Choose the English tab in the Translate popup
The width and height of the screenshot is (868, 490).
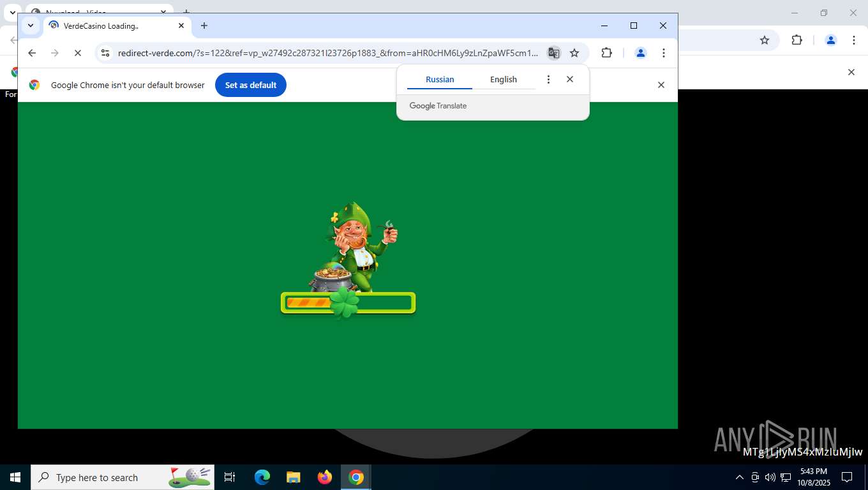pos(504,80)
